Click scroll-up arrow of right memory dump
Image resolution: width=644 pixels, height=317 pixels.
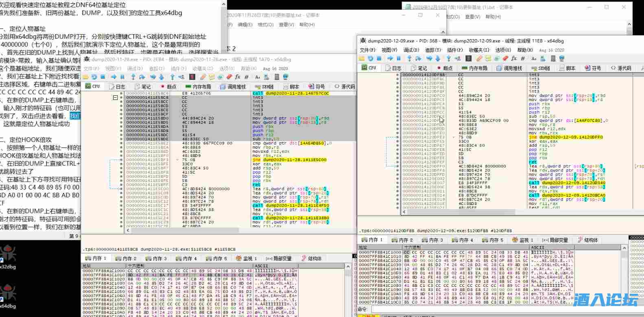[x=624, y=248]
